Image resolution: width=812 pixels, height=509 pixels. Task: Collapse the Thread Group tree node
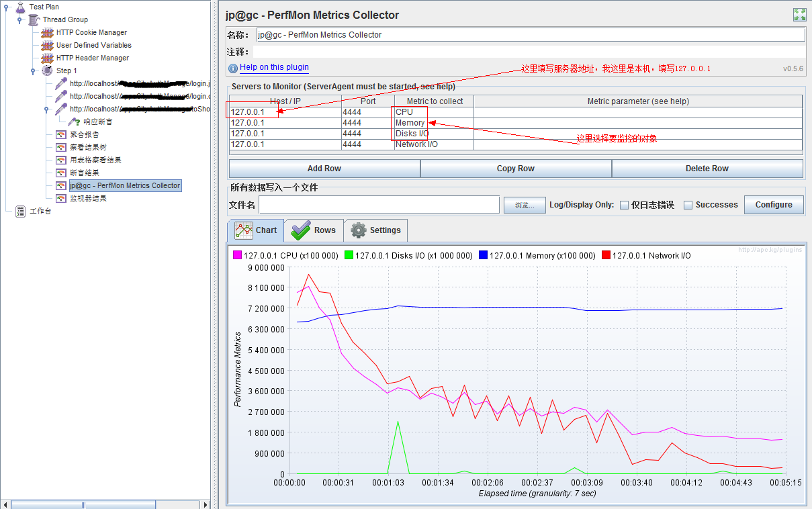(20, 19)
